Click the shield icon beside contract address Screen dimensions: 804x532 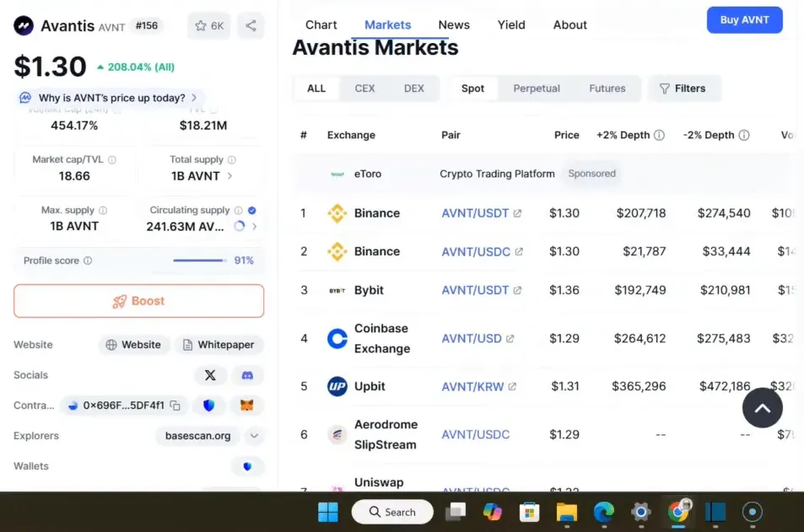(x=208, y=406)
